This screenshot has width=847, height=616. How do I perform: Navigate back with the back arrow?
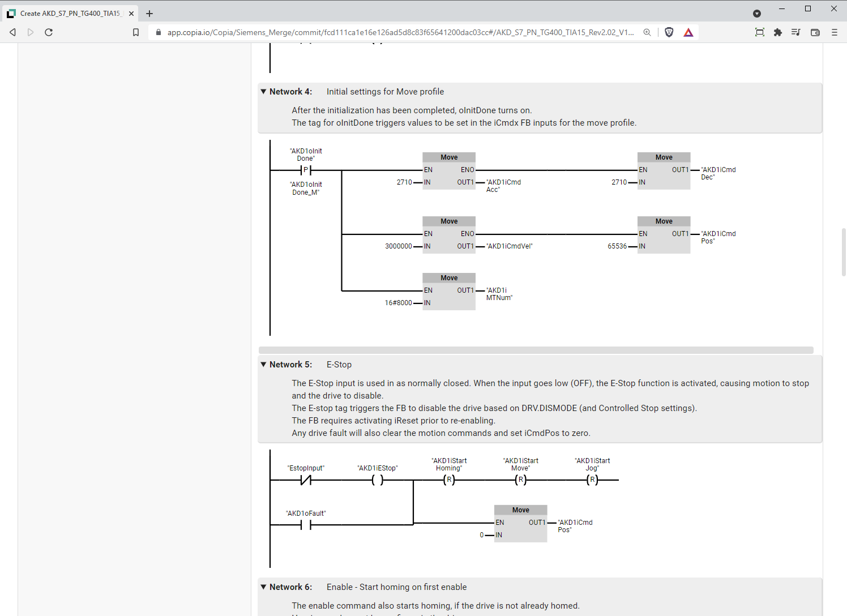[x=12, y=32]
